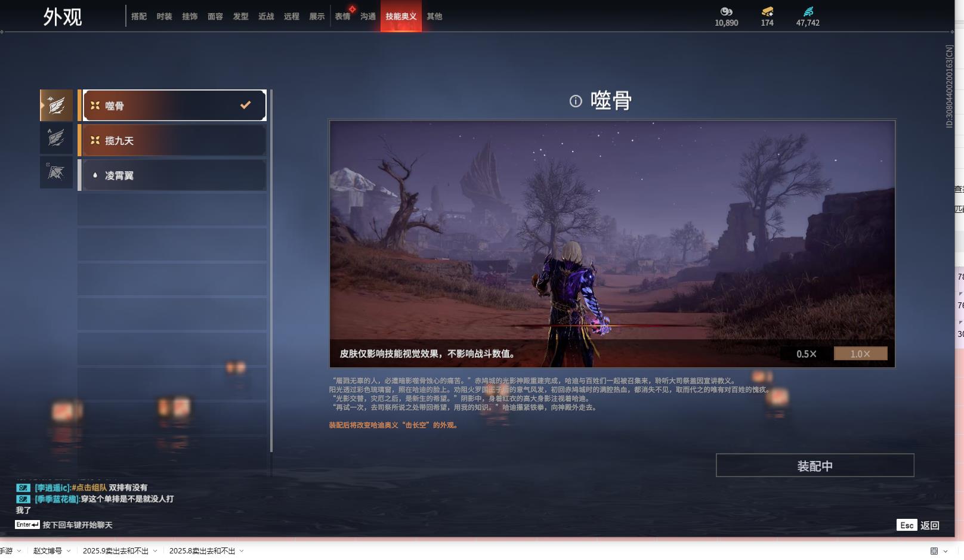This screenshot has width=964, height=560.
Task: Click the grid view icon in bottom bar
Action: pyautogui.click(x=934, y=551)
